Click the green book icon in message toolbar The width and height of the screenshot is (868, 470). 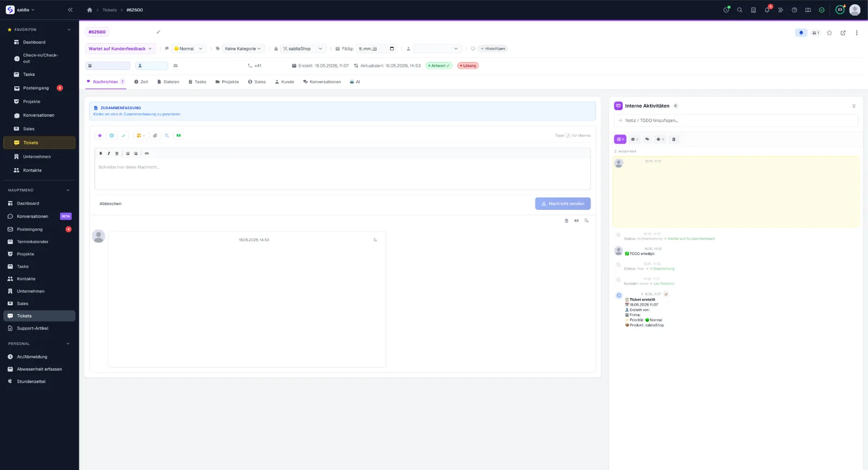click(178, 136)
